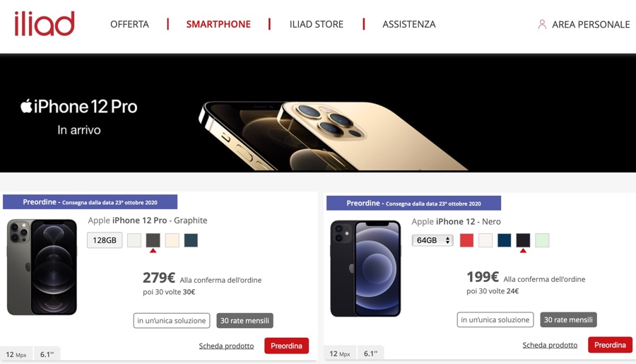Switch iPhone 12 to 'in un'unica soluzione' payment
The height and width of the screenshot is (364, 636).
[495, 319]
